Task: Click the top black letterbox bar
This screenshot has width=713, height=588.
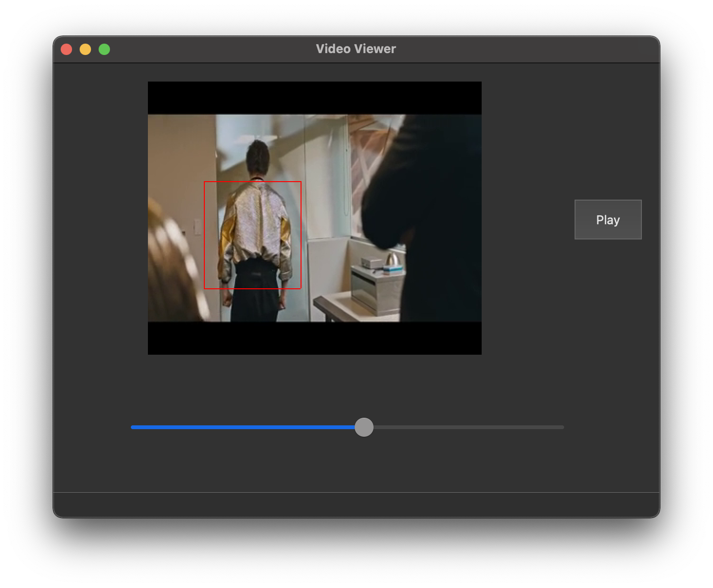Action: point(315,98)
